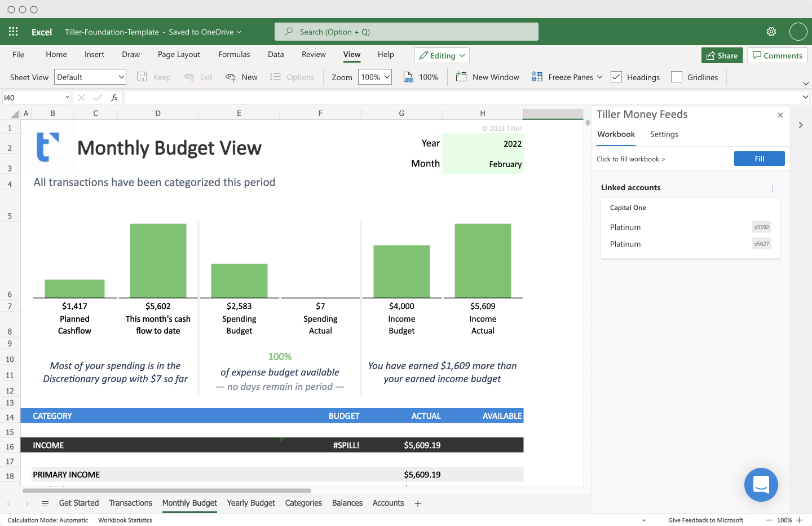Viewport: 812px width, 526px height.
Task: Expand the Zoom percentage dropdown
Action: tap(375, 77)
